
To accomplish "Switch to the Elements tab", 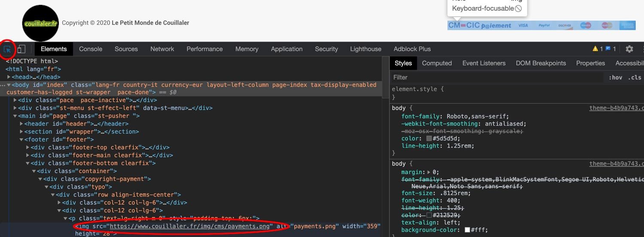I will click(54, 49).
